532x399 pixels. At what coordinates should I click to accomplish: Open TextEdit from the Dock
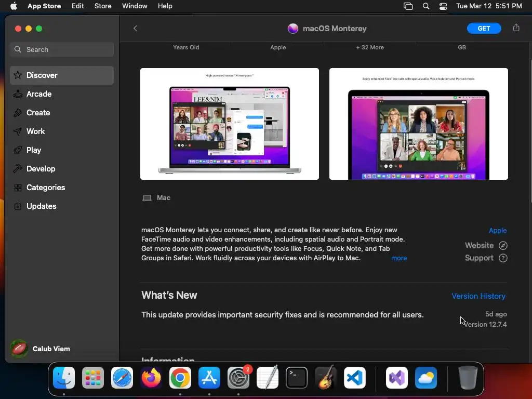268,378
